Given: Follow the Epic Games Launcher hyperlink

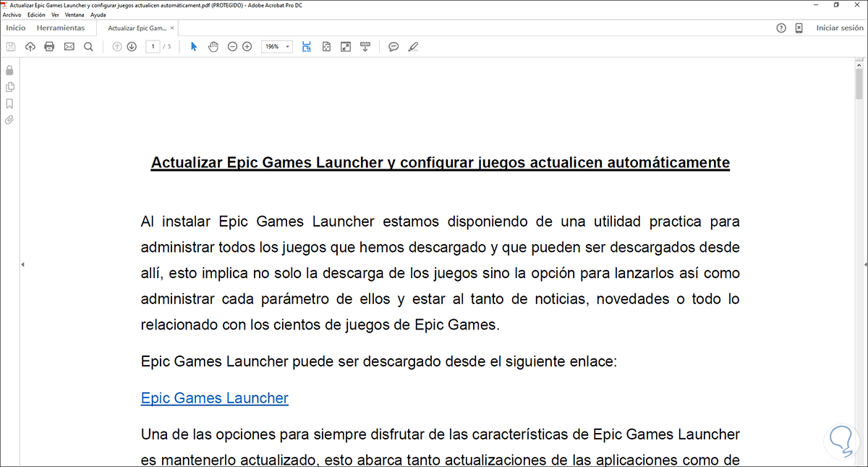Looking at the screenshot, I should coord(214,397).
